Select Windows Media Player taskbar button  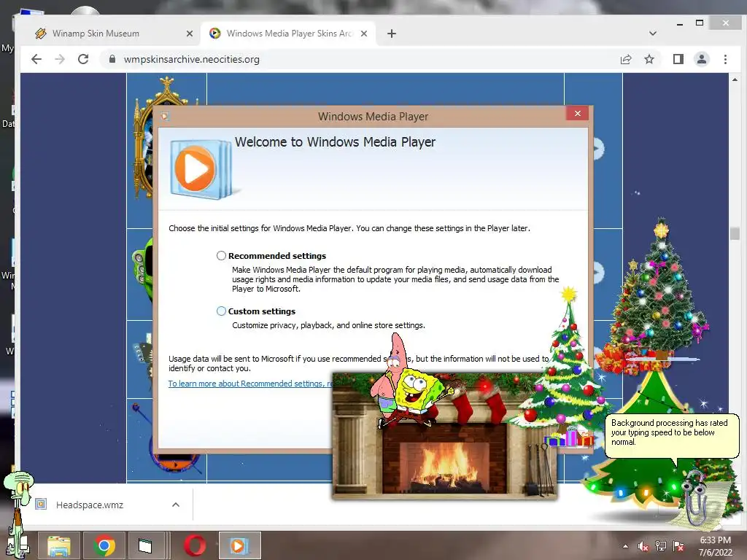(x=239, y=545)
